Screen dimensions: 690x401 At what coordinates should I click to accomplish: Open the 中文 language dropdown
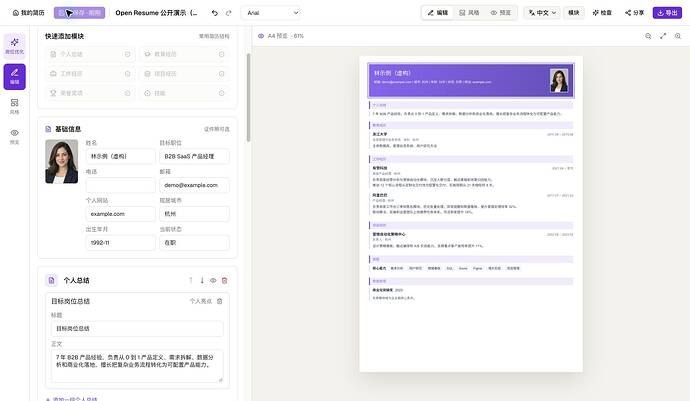tap(542, 13)
